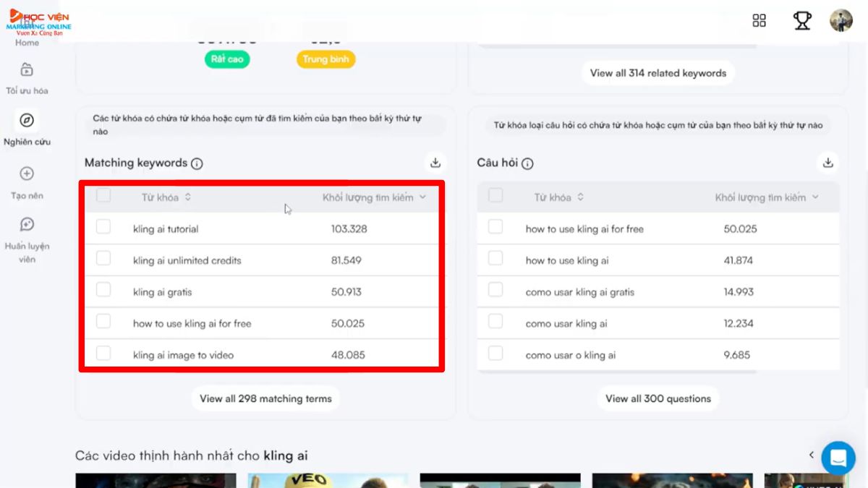Open the first trending video thumbnail
868x488 pixels.
click(156, 481)
